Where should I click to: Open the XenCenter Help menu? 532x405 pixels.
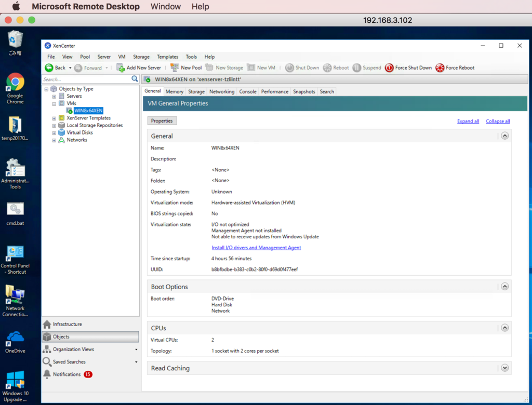[x=209, y=57]
